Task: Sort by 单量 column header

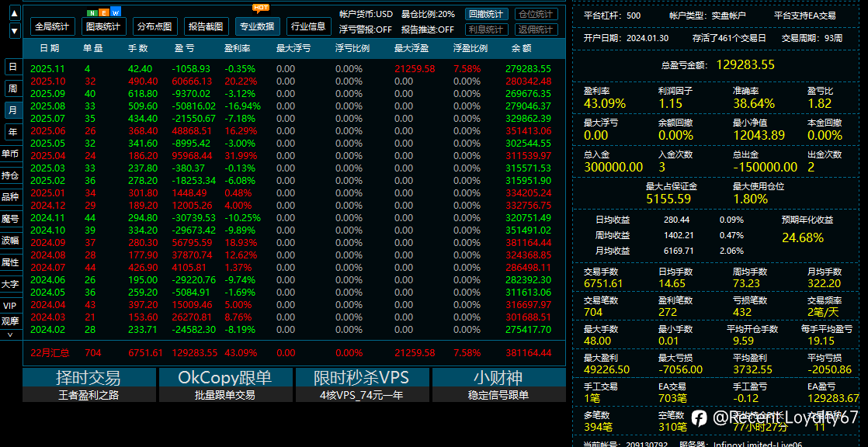Action: click(x=93, y=49)
